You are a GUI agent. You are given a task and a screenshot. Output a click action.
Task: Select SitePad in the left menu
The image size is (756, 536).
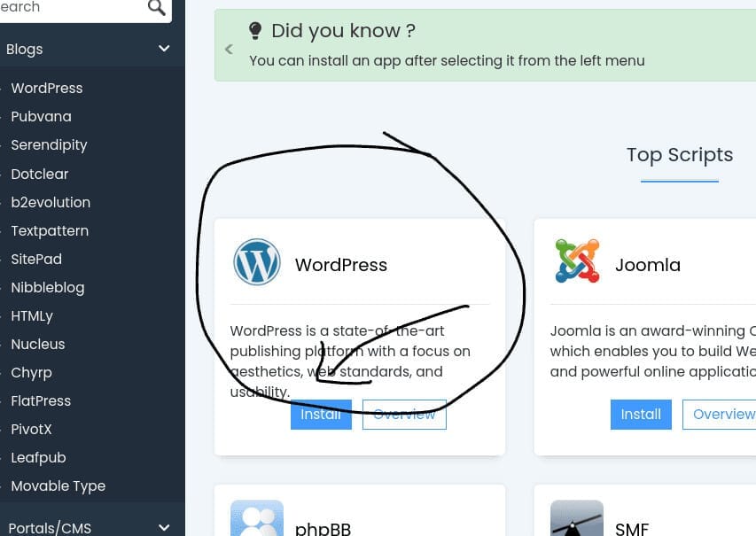click(x=36, y=260)
